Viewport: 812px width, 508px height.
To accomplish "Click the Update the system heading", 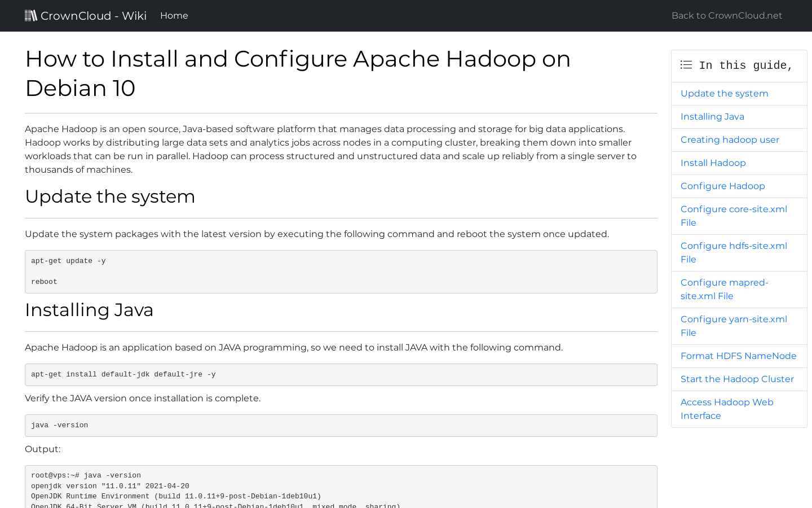I will (x=110, y=196).
